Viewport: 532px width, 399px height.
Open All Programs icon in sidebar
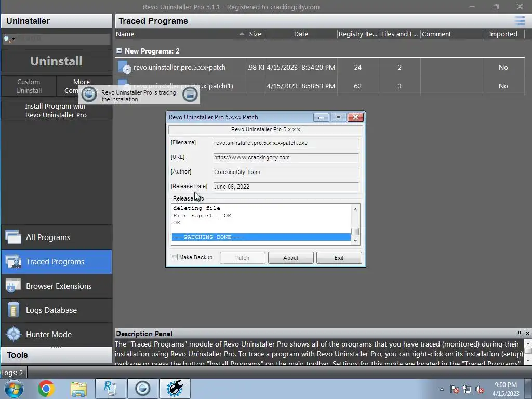pos(13,237)
